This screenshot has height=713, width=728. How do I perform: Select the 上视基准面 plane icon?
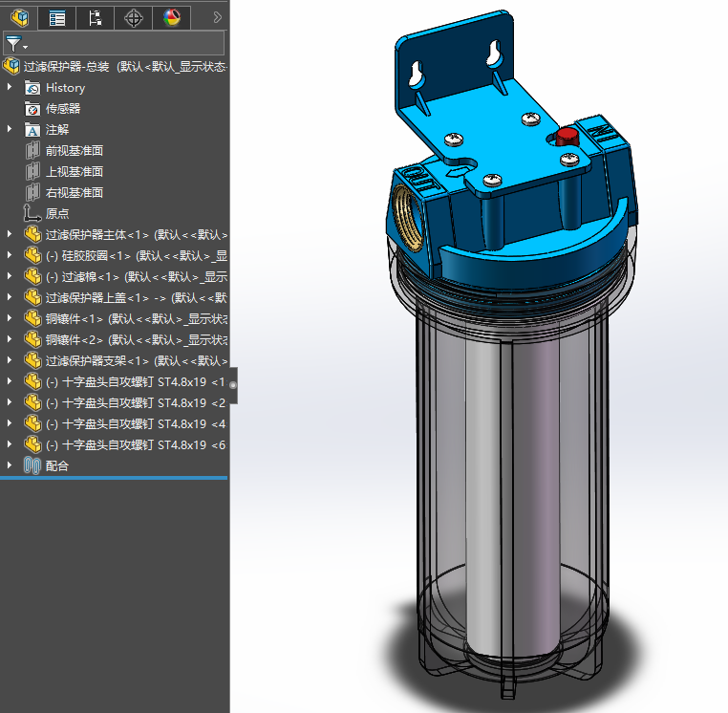[32, 171]
